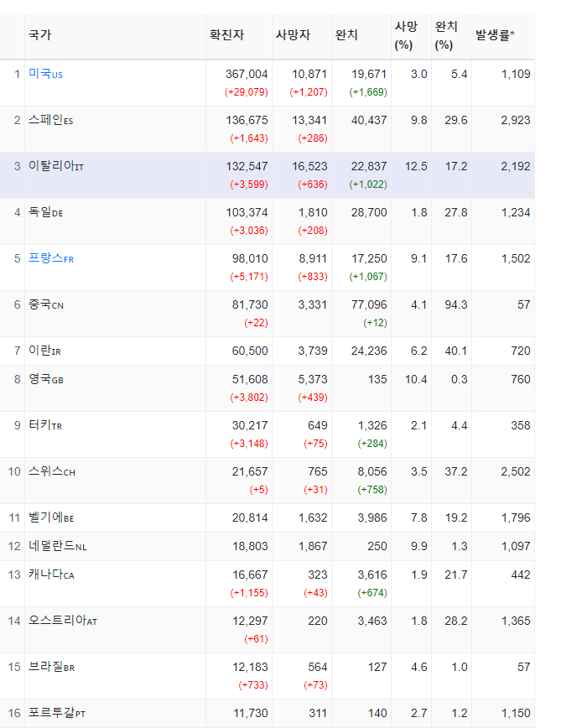
Task: Select the 이란 IR country name
Action: (x=44, y=351)
